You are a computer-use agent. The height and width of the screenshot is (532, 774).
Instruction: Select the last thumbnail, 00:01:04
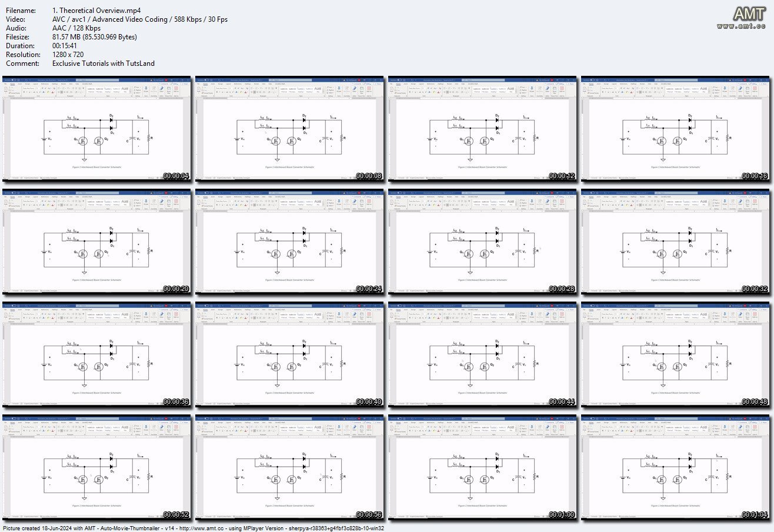676,469
